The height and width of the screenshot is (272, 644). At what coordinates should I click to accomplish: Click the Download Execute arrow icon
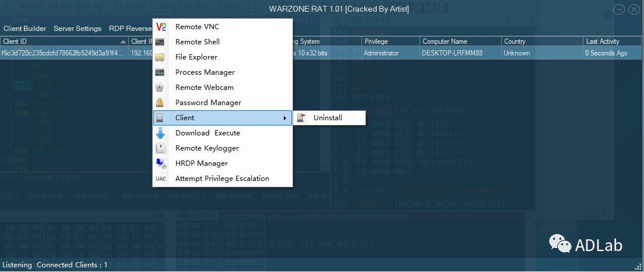161,133
